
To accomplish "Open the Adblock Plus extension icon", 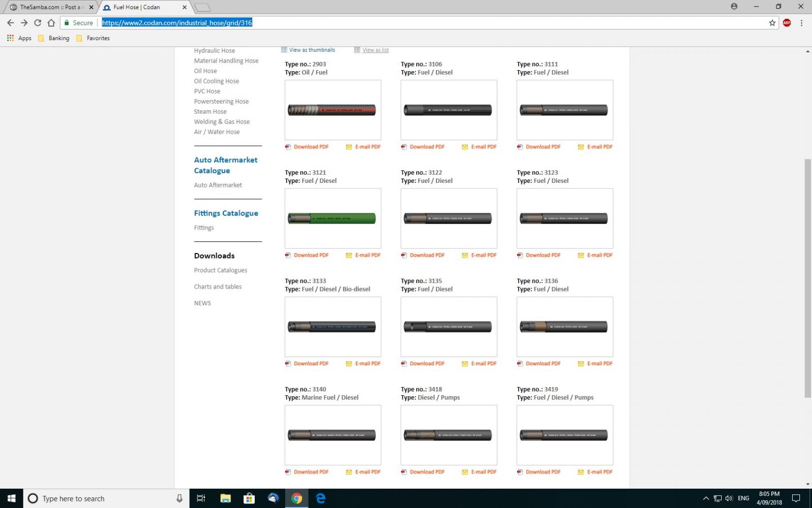I will (x=787, y=23).
